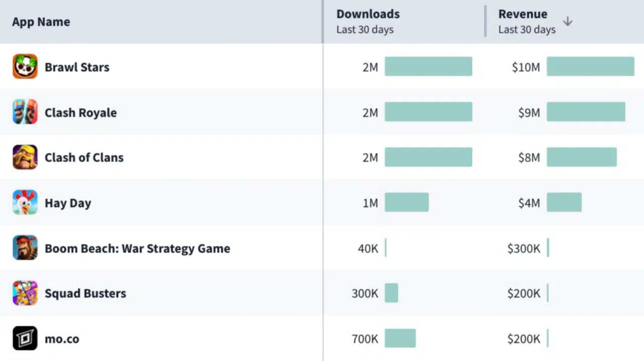Open the Squad Busters app name
This screenshot has height=361, width=644.
pos(86,293)
